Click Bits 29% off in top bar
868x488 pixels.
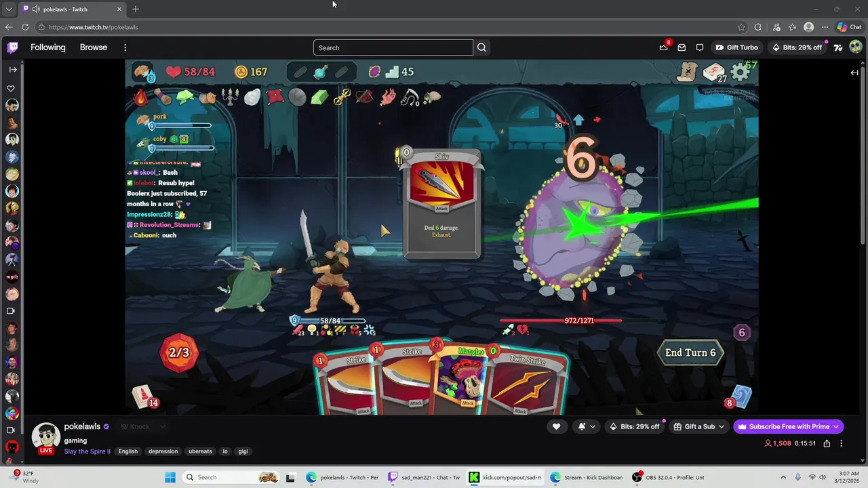pos(797,47)
